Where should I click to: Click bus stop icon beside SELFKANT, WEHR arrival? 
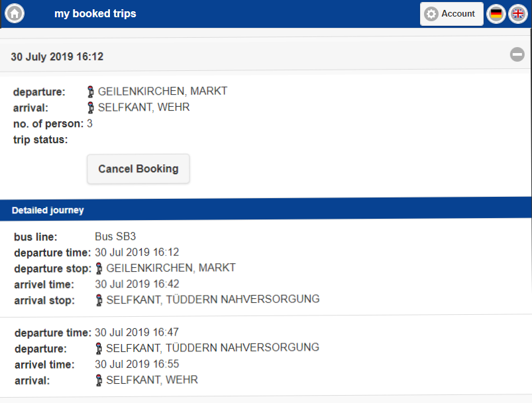pos(91,107)
